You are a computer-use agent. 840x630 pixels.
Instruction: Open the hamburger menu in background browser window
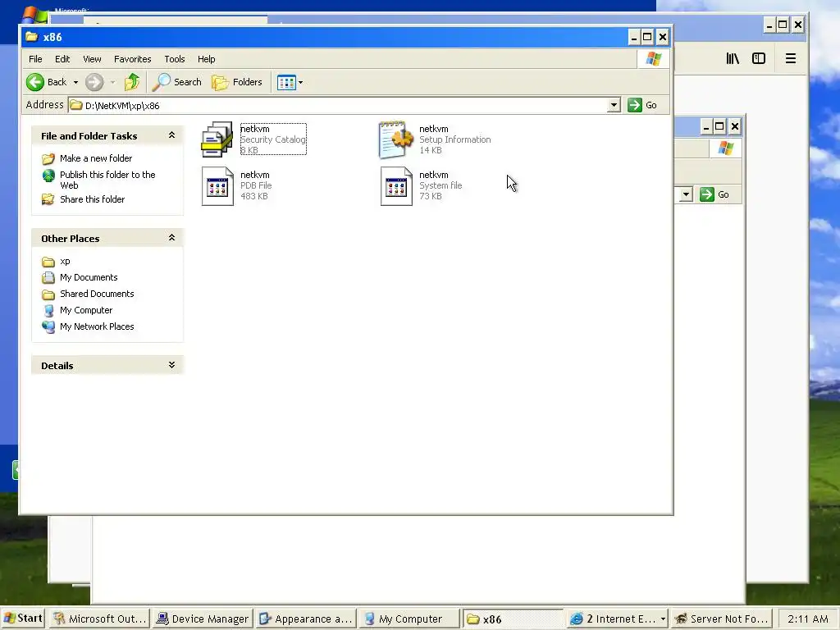[791, 58]
